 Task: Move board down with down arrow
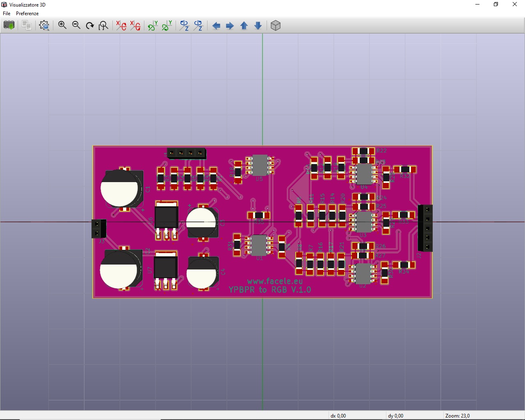(x=258, y=26)
